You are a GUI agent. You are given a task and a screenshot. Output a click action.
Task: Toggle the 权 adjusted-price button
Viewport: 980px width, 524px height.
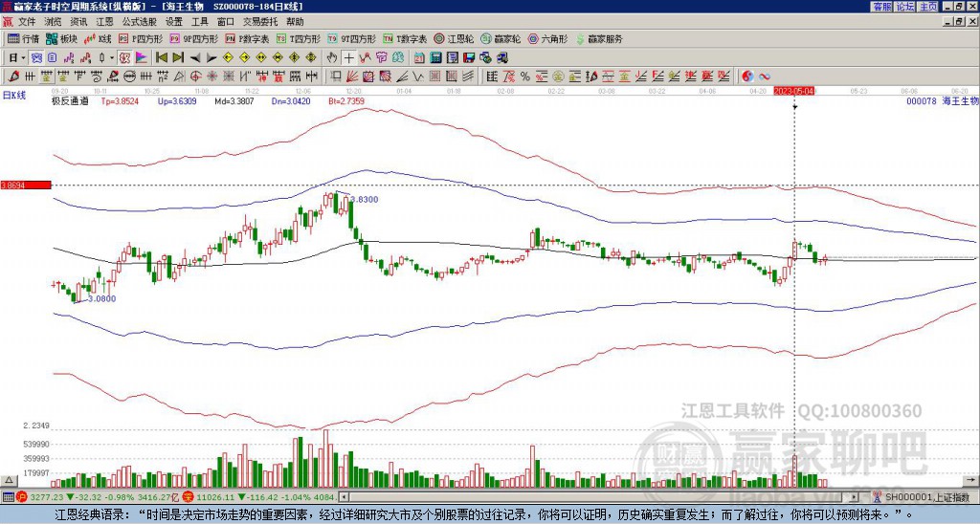click(124, 58)
